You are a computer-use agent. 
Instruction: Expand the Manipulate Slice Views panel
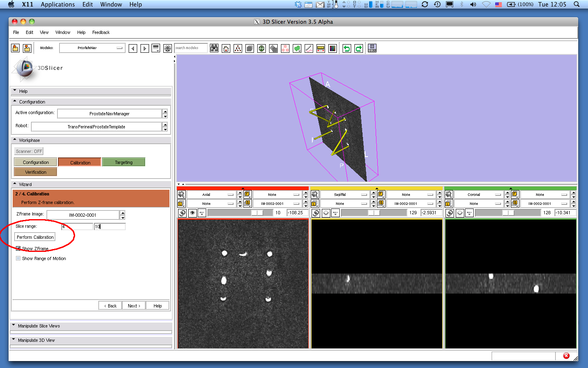(39, 326)
